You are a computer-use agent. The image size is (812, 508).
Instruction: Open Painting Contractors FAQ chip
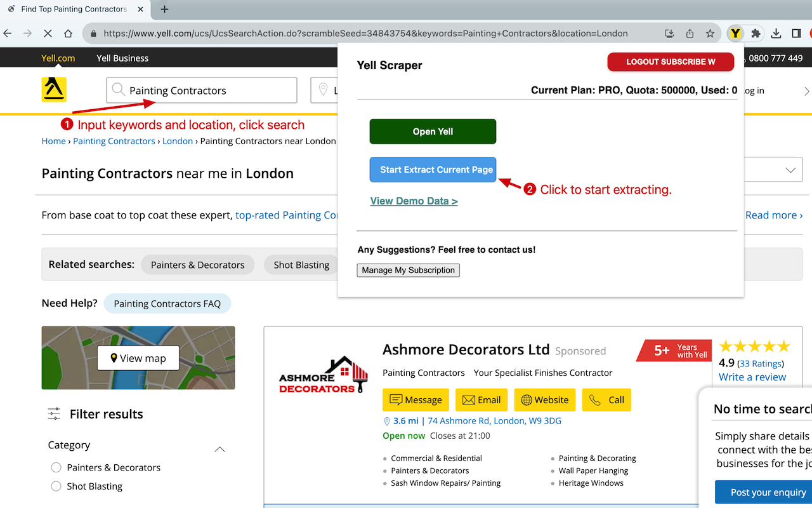[167, 304]
